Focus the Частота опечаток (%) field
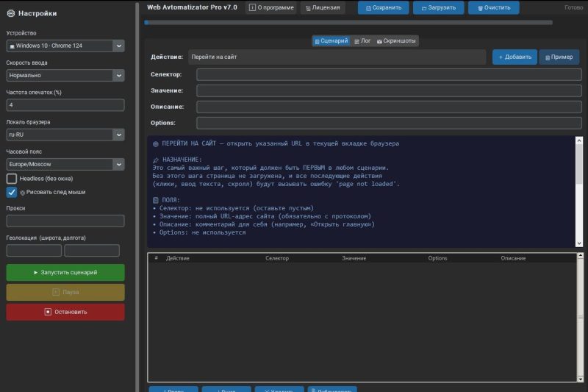The height and width of the screenshot is (392, 588). [65, 105]
